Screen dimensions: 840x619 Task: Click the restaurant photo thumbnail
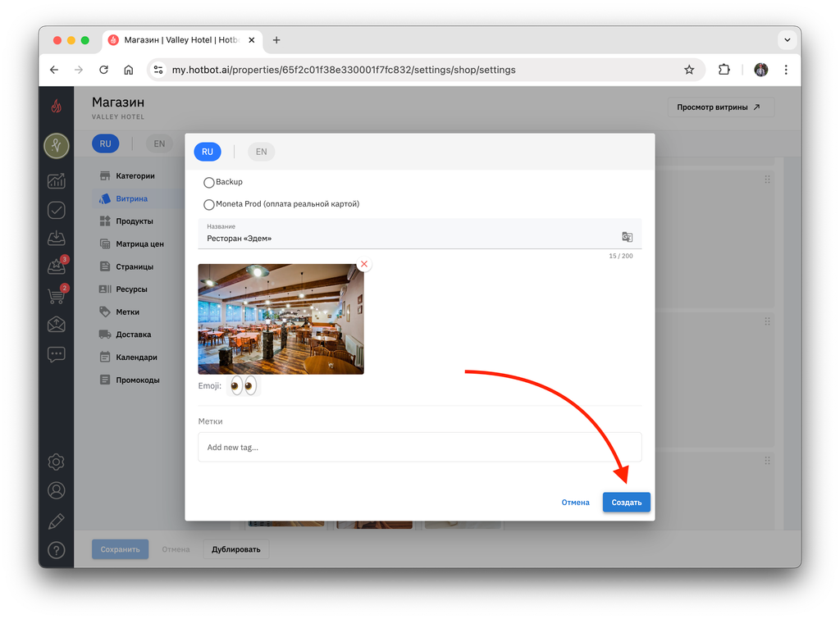pos(281,319)
